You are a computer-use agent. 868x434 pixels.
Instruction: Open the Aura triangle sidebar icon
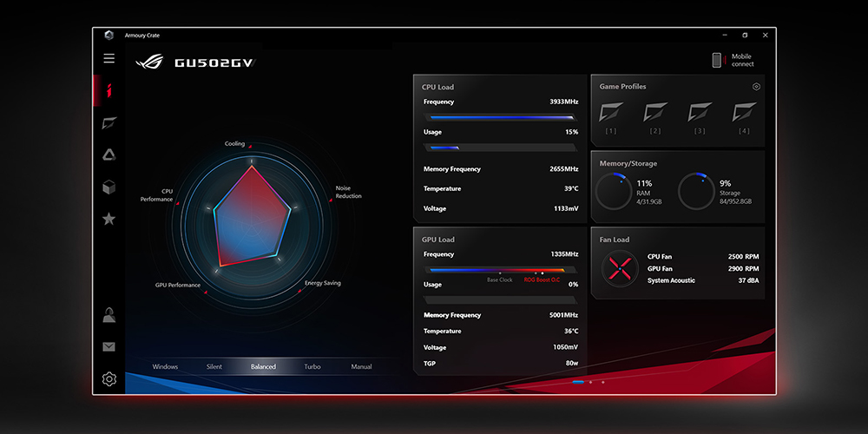pos(109,155)
